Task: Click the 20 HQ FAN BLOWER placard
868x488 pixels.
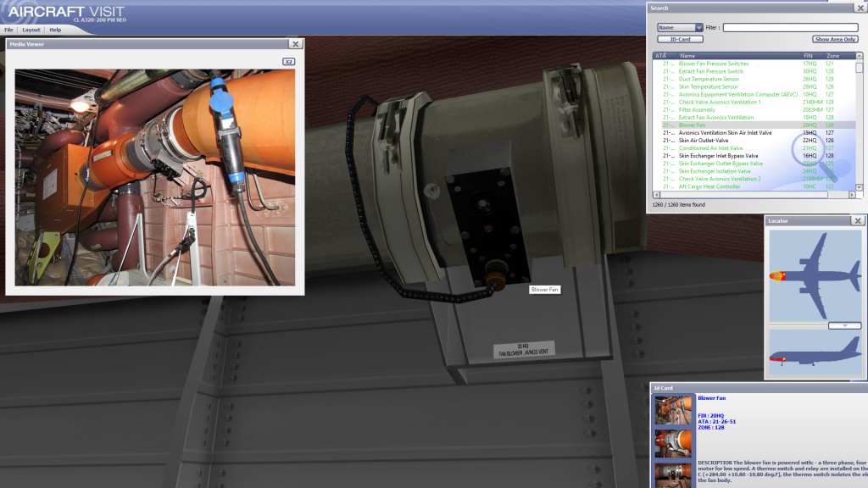Action: tap(523, 350)
